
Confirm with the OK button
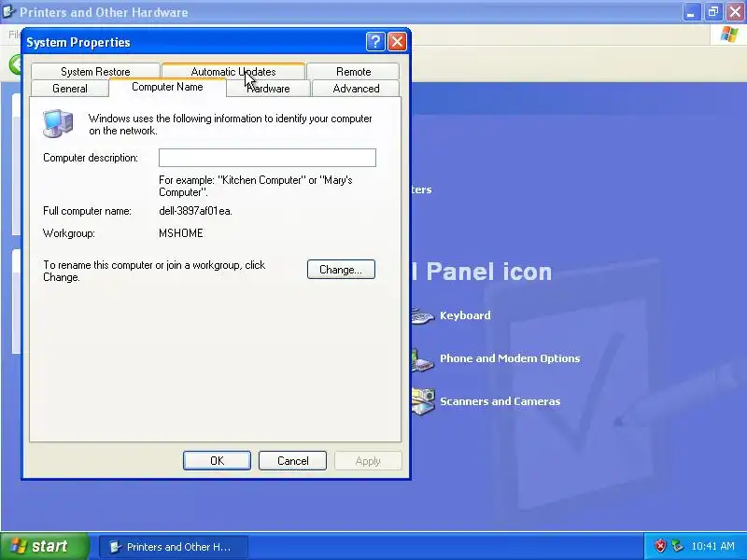click(217, 460)
